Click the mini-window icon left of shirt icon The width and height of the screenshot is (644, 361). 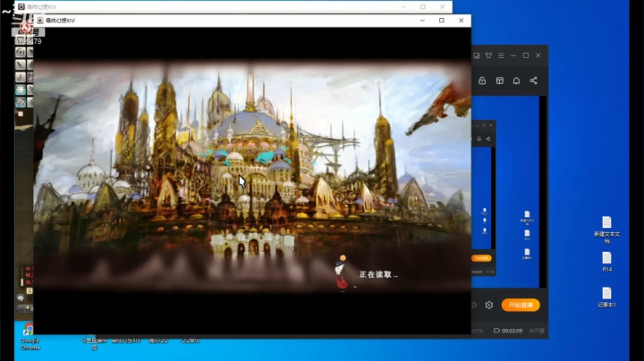[477, 55]
